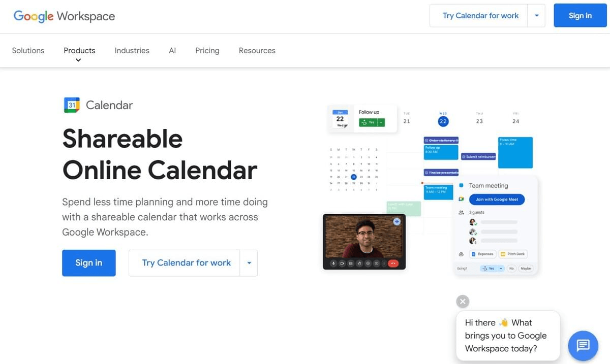Dismiss the Workspace chatbot greeting popup

pyautogui.click(x=462, y=301)
